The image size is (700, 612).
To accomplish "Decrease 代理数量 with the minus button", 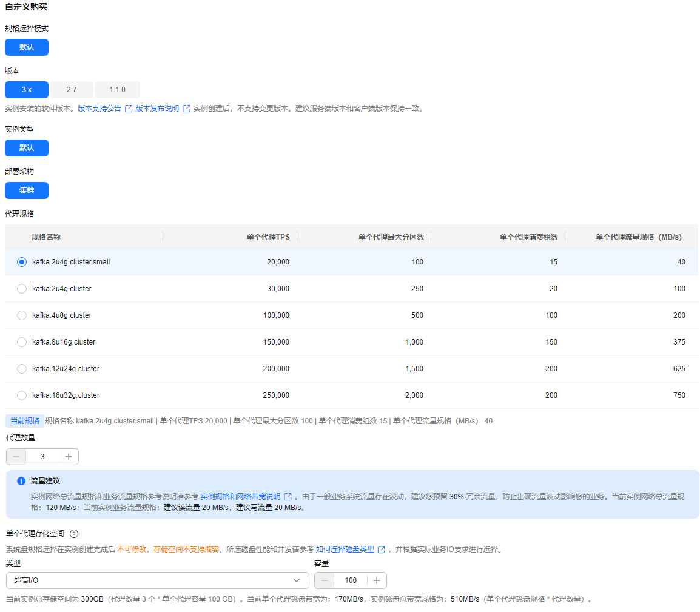I will click(x=16, y=457).
